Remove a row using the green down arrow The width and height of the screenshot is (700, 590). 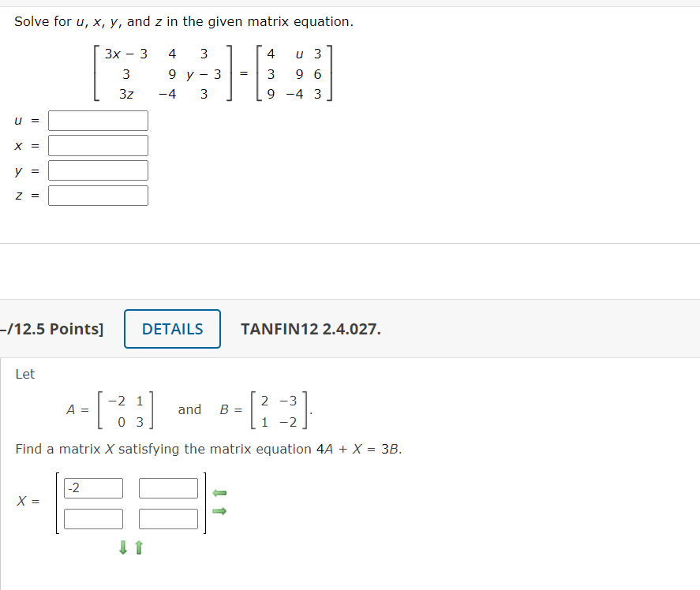point(123,547)
